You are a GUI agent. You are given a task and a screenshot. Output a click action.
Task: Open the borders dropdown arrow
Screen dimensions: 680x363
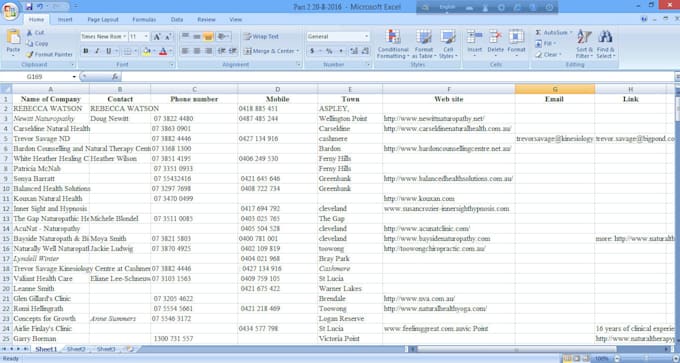click(x=136, y=51)
